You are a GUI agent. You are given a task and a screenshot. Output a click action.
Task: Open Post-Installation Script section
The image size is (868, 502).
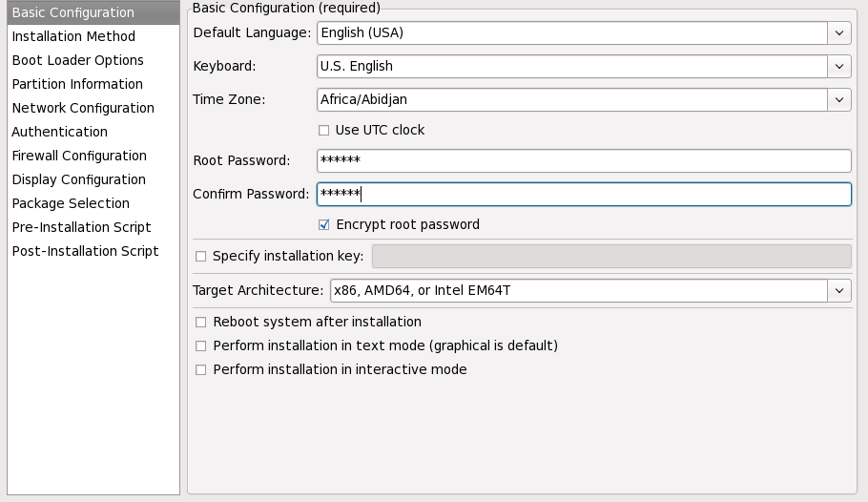coord(85,251)
